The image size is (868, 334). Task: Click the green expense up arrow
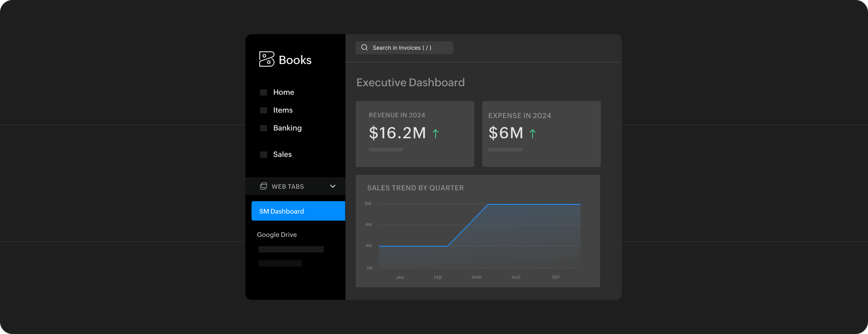533,134
